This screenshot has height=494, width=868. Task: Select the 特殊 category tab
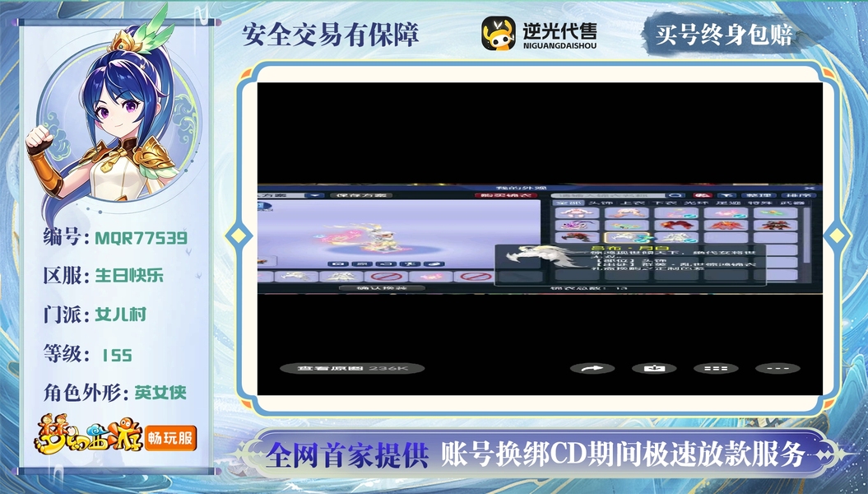coord(760,203)
